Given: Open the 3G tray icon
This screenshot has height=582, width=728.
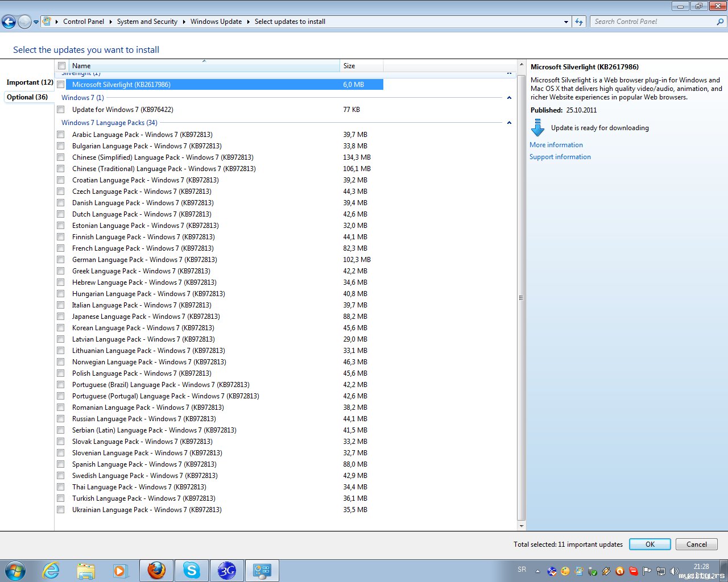Looking at the screenshot, I should click(552, 571).
